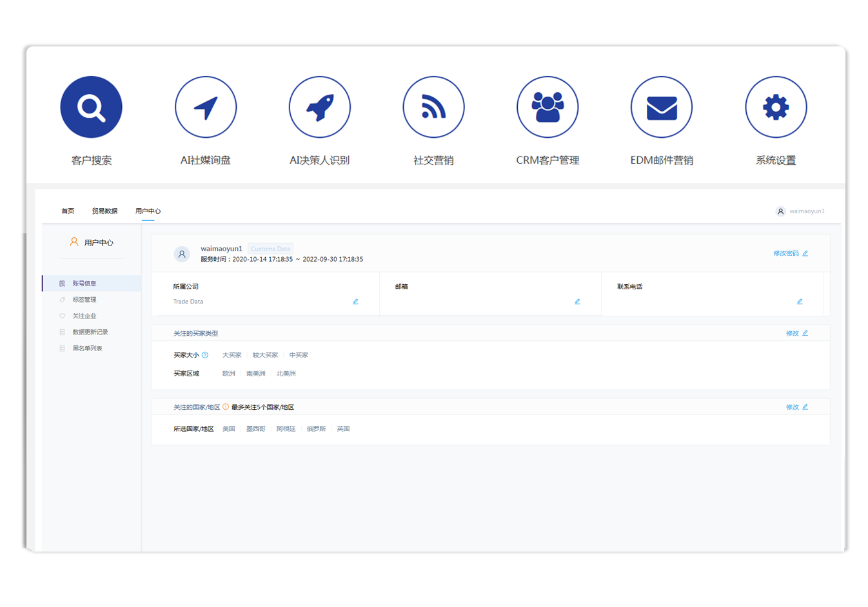Click the 客户搜索 magnifier icon
Viewport: 868px width, 607px height.
pos(91,107)
